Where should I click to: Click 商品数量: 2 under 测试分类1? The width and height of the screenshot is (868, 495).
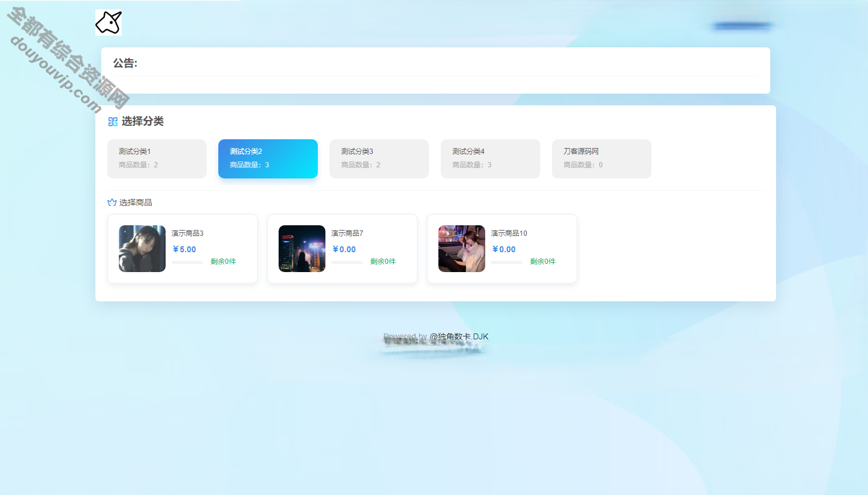pyautogui.click(x=138, y=165)
